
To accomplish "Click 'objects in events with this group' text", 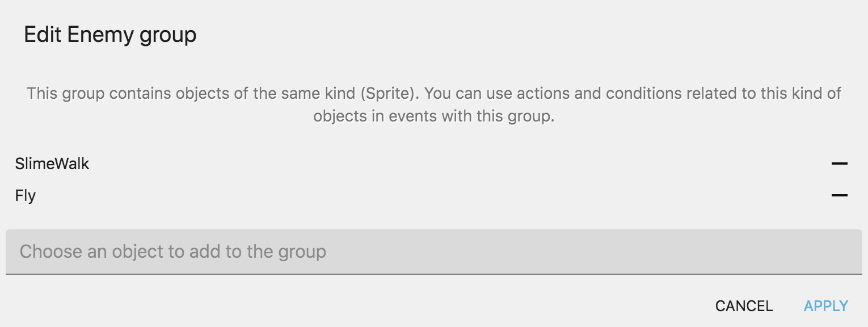I will point(433,116).
